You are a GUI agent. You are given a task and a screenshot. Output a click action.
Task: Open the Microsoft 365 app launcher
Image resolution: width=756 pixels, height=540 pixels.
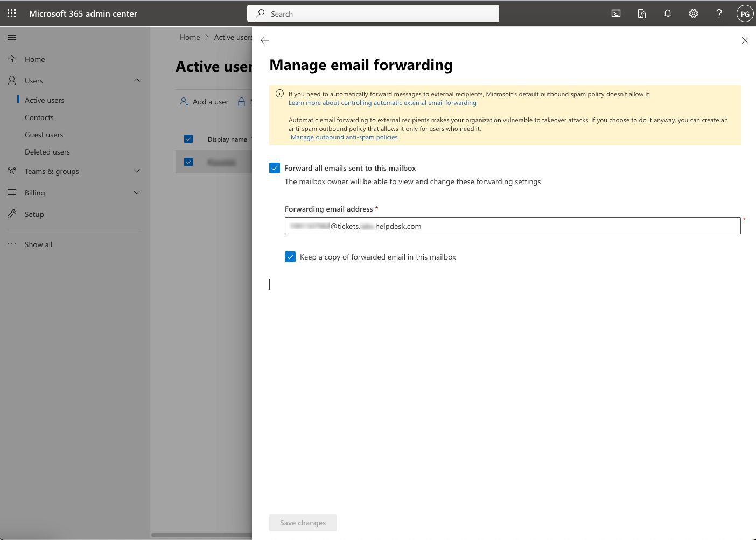click(11, 13)
